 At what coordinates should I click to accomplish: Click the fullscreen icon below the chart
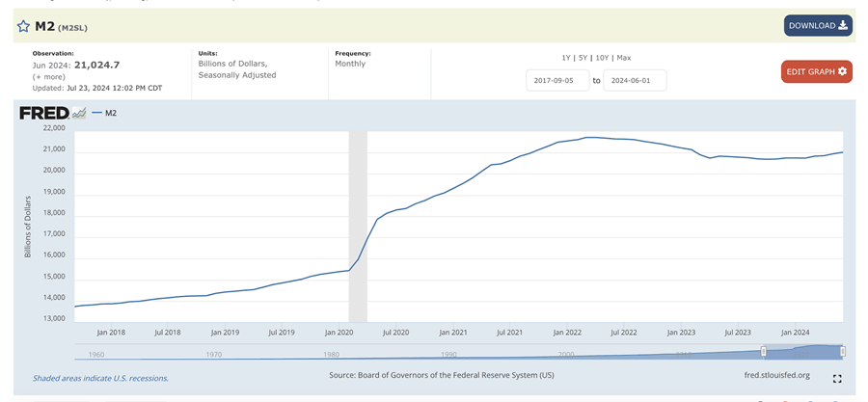[x=837, y=379]
